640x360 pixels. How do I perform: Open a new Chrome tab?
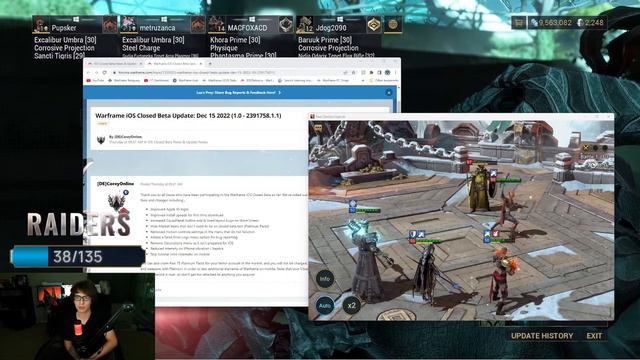pyautogui.click(x=210, y=64)
